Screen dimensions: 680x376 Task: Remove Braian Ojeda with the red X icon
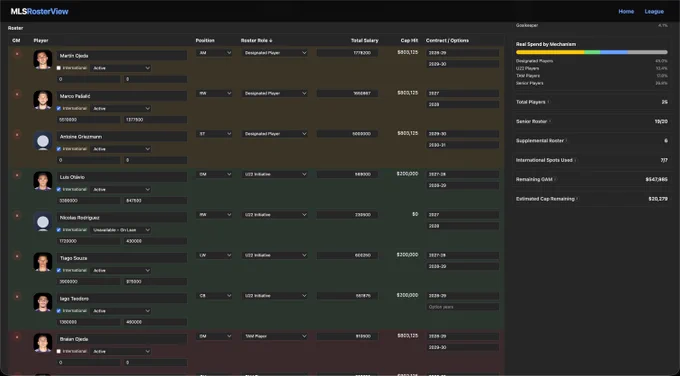pyautogui.click(x=17, y=337)
